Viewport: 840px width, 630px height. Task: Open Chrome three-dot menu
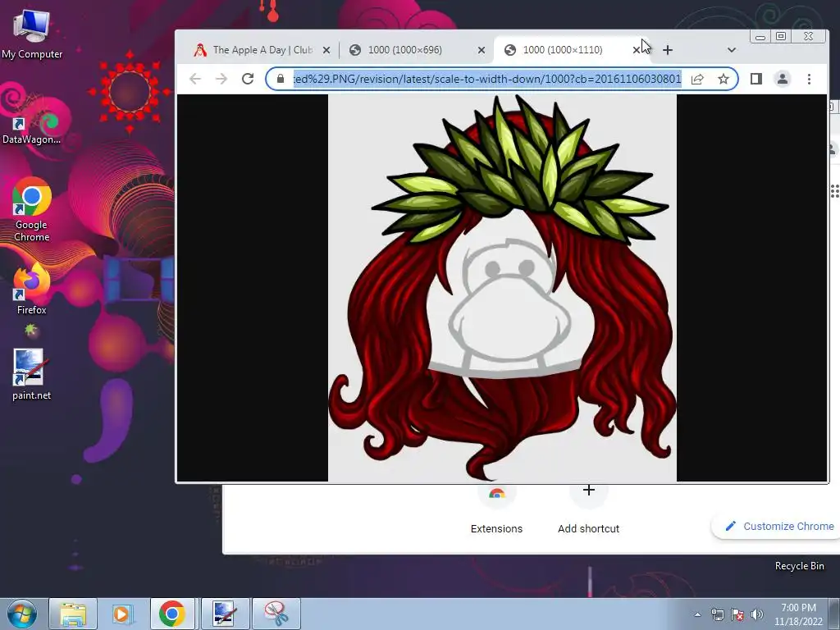point(809,79)
